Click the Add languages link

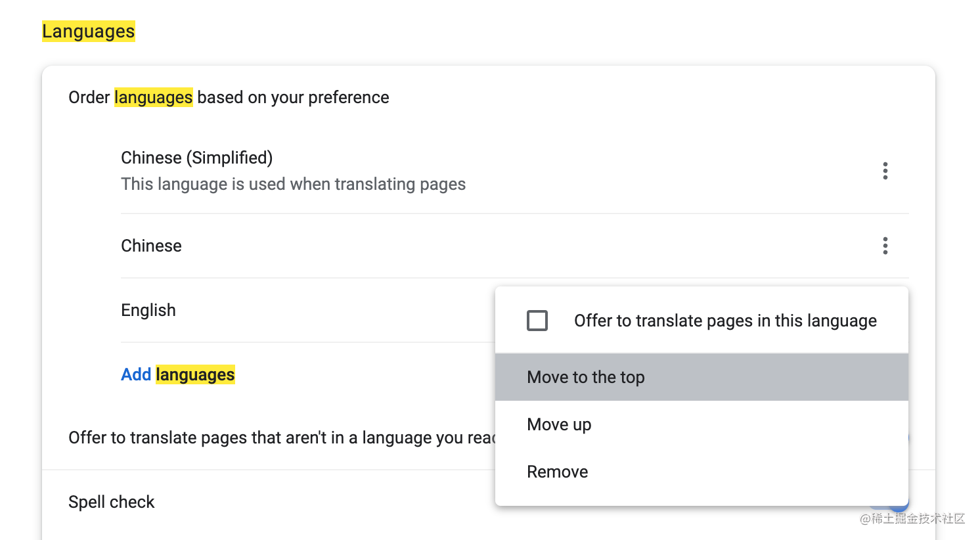tap(177, 374)
